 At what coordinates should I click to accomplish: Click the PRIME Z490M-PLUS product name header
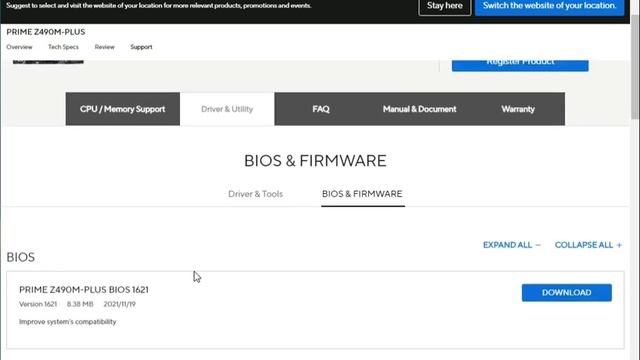(x=46, y=32)
